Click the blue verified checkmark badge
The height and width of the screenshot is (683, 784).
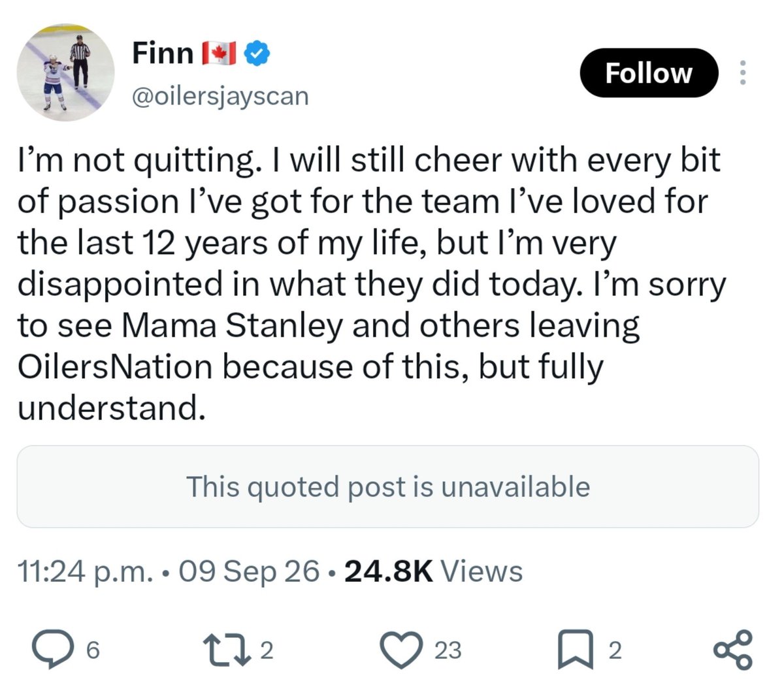click(x=257, y=54)
